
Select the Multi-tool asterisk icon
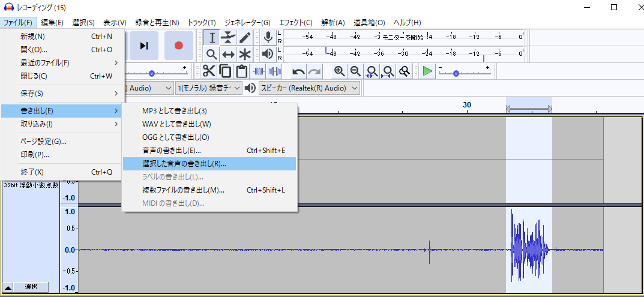click(244, 54)
